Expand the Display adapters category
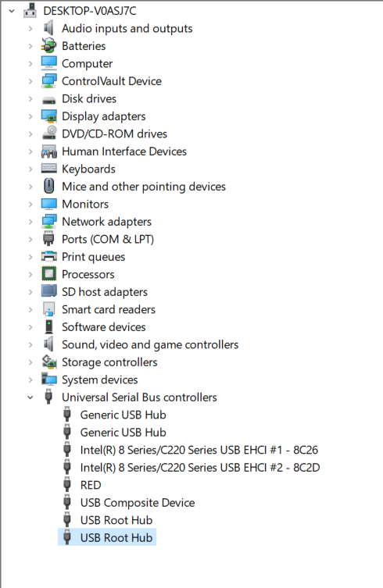 [x=30, y=116]
